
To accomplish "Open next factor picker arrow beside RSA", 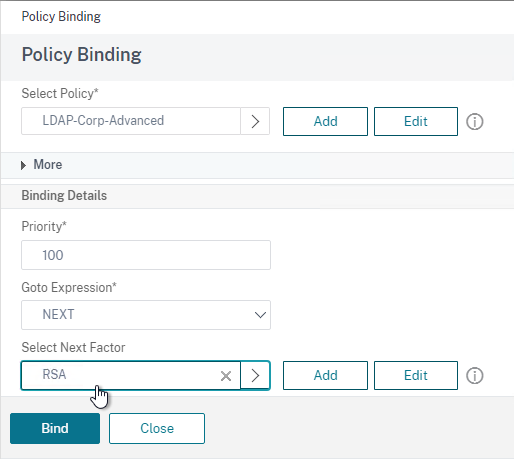I will [x=255, y=375].
